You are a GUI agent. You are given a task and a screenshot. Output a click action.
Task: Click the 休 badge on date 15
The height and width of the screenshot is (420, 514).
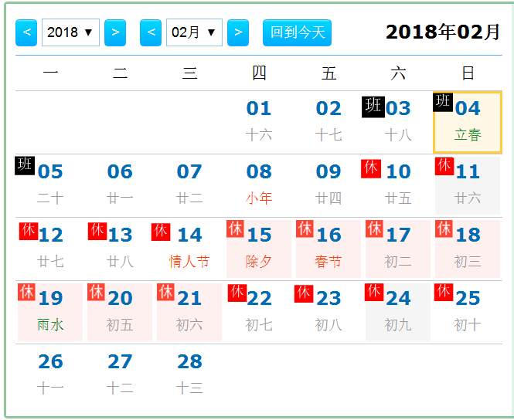(235, 229)
